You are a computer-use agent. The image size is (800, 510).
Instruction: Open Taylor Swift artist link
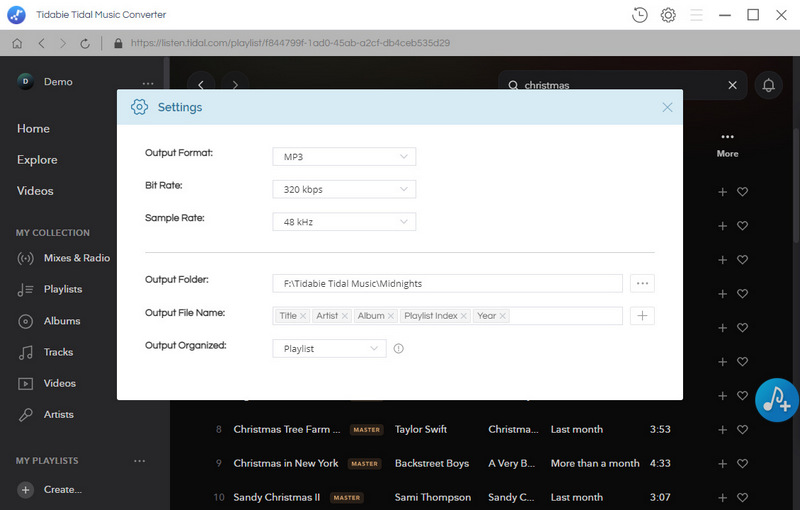(420, 429)
